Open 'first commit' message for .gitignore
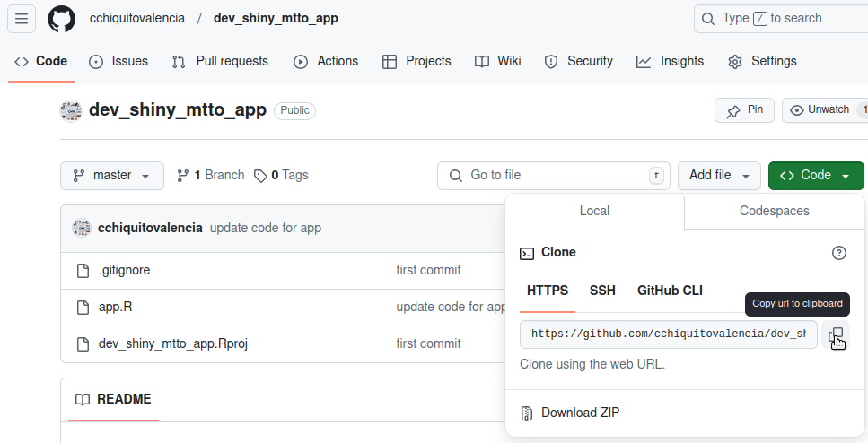Screen dimensions: 868x443 (x=428, y=270)
